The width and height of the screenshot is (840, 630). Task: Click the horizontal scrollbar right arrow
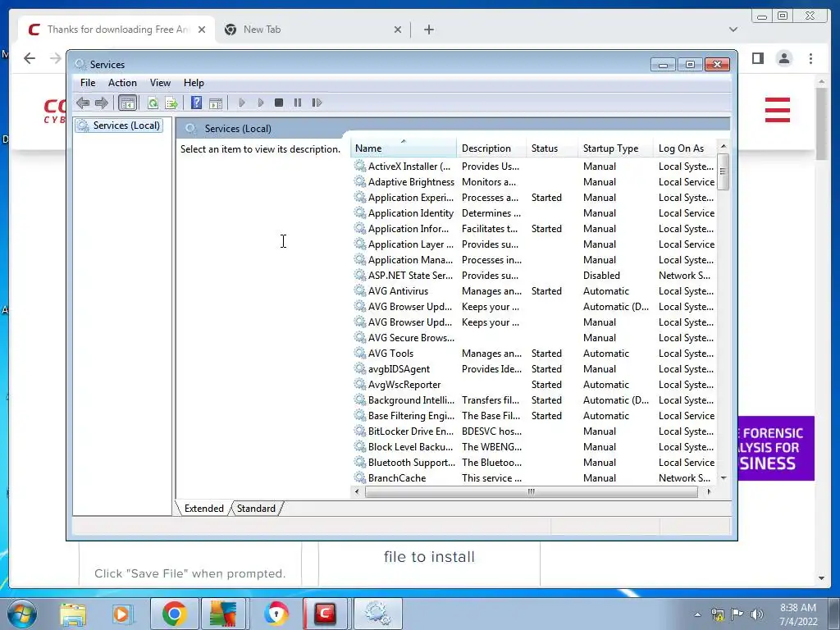pyautogui.click(x=709, y=491)
